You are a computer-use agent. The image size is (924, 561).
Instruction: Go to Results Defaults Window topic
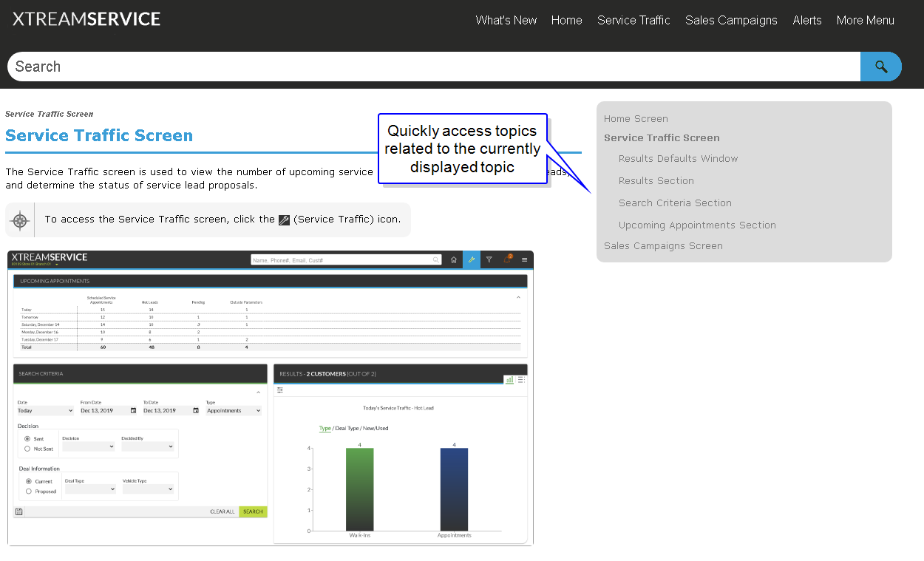pos(678,159)
